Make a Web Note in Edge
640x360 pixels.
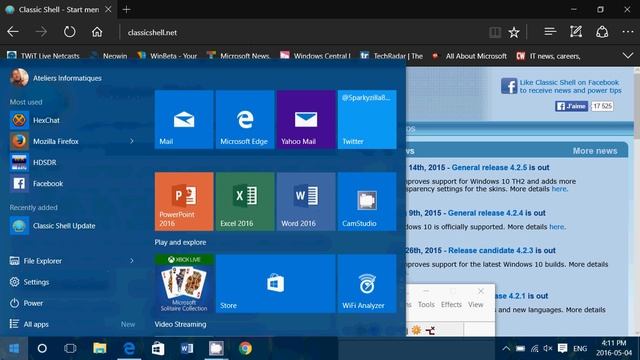(x=576, y=32)
